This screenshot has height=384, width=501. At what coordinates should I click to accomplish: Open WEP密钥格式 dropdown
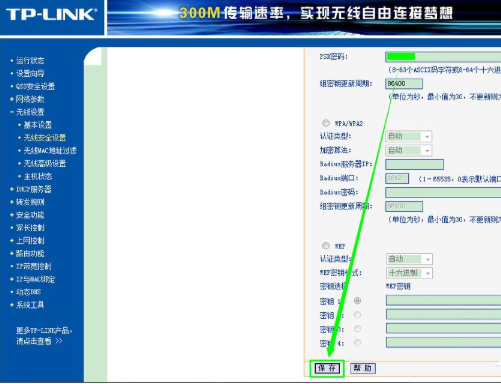coord(409,273)
